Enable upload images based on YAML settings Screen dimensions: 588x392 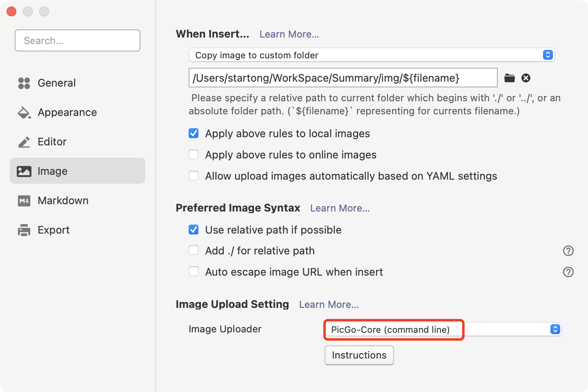point(194,176)
